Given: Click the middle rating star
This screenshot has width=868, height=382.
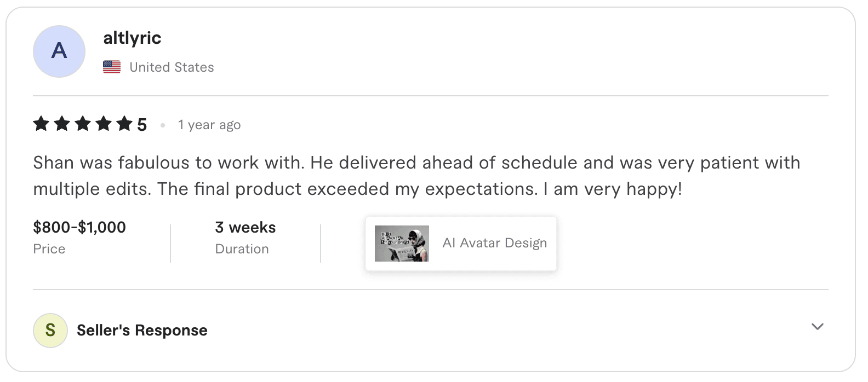Looking at the screenshot, I should pos(83,124).
